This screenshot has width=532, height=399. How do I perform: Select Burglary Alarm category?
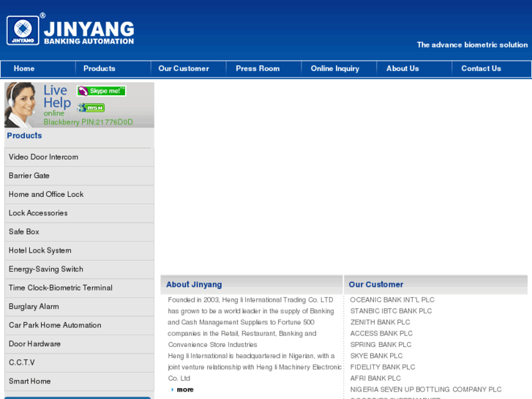click(79, 307)
